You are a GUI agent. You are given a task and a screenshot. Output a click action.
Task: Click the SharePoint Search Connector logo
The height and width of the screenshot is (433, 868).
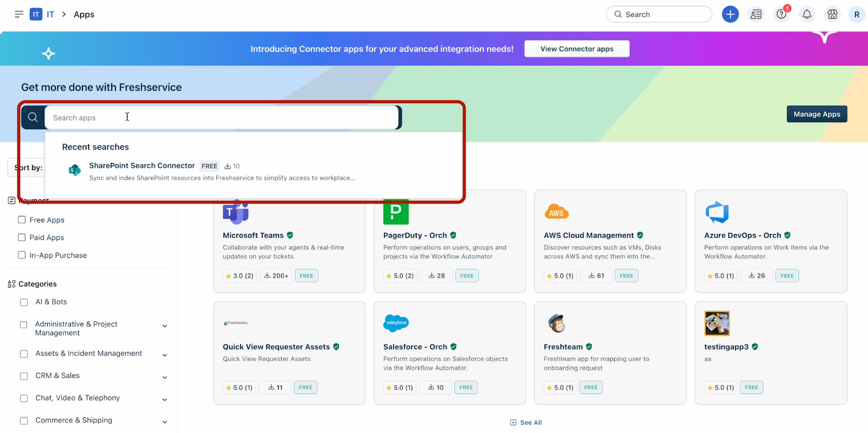[x=75, y=170]
